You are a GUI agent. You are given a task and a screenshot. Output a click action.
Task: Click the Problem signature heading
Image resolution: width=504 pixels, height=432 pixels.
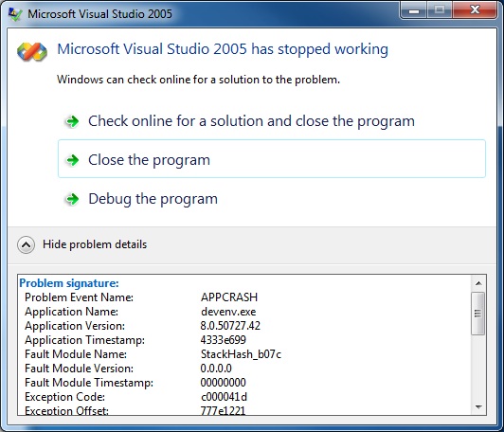point(69,283)
